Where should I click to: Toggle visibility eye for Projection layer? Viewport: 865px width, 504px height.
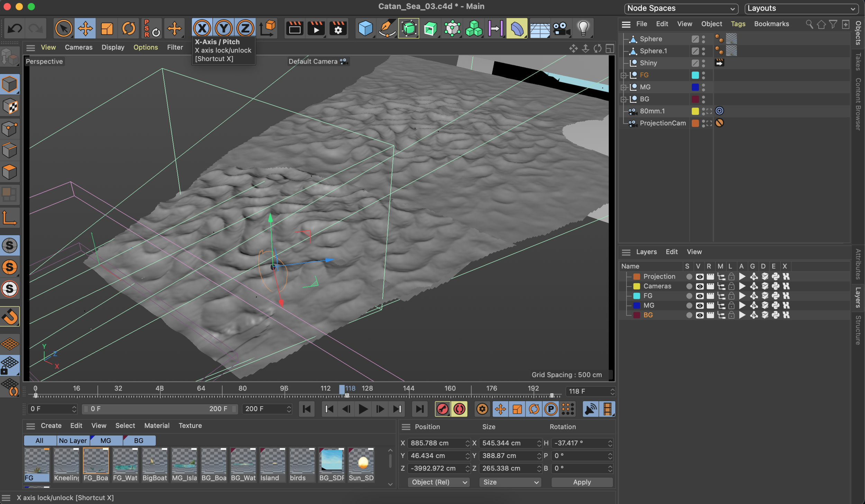pyautogui.click(x=699, y=277)
